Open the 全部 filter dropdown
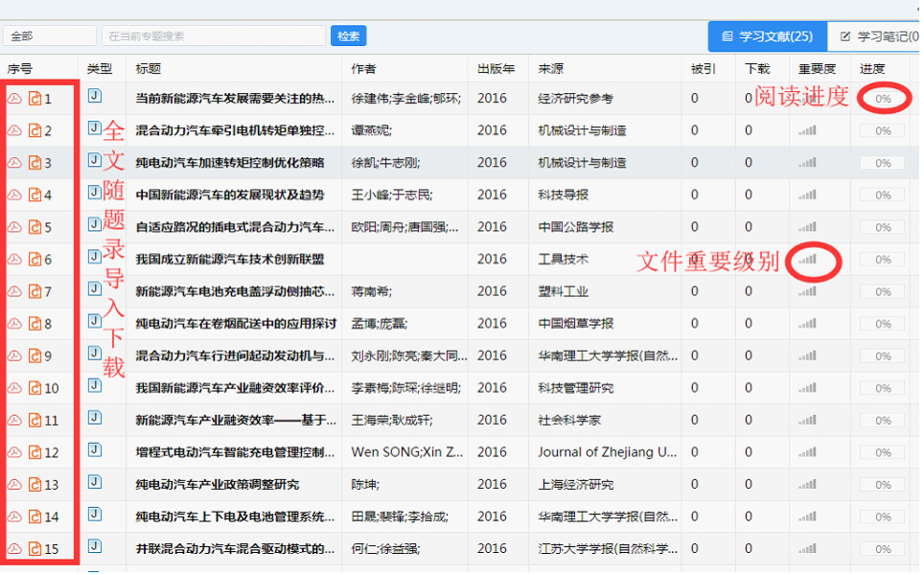This screenshot has width=924, height=575. click(x=48, y=34)
